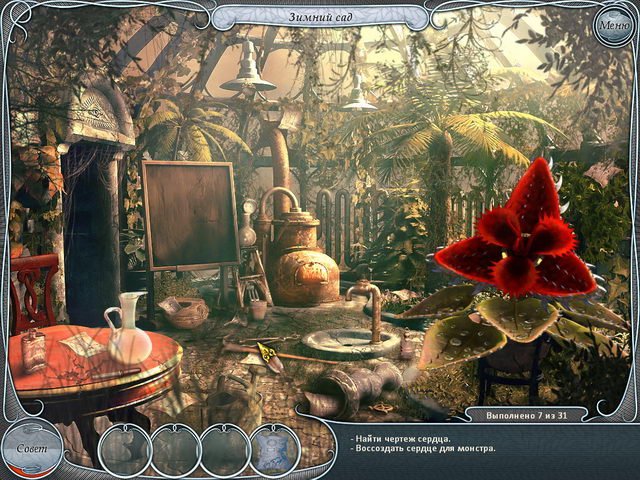640x480 pixels.
Task: Click the paper note on the red table
Action: pyautogui.click(x=82, y=345)
